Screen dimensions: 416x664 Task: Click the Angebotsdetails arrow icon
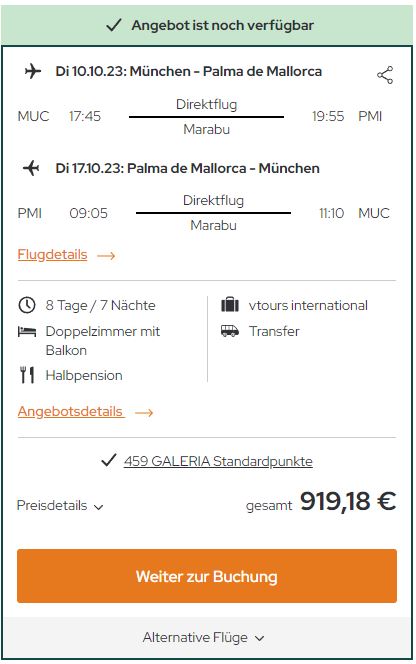click(144, 412)
